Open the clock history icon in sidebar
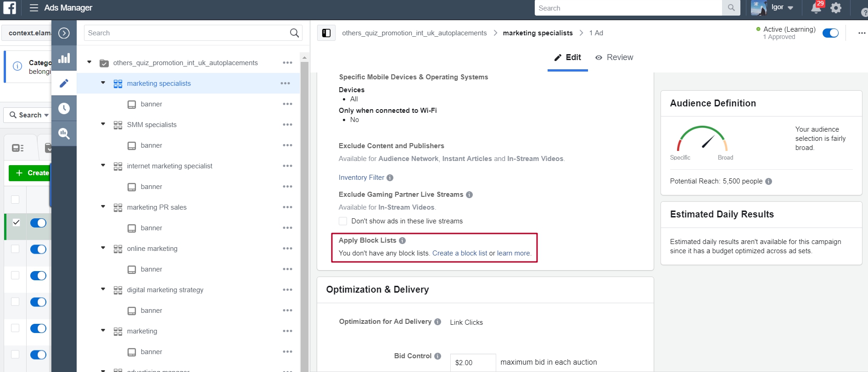868x372 pixels. [64, 108]
